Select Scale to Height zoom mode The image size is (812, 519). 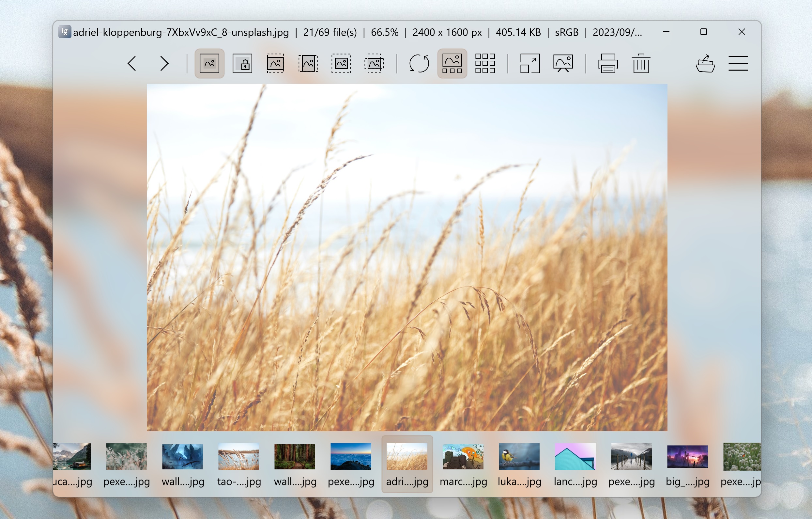(308, 63)
